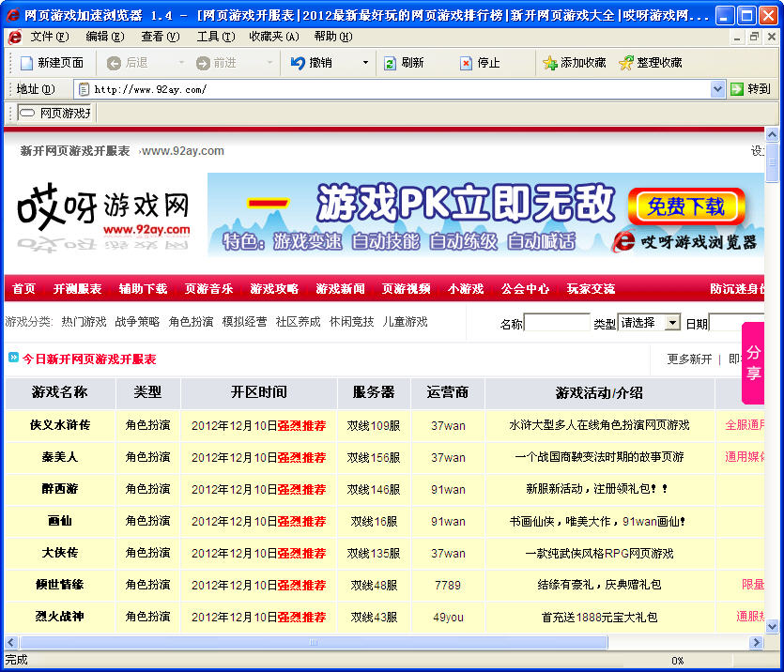
Task: Click the 前进 forward arrow icon
Action: tap(202, 63)
